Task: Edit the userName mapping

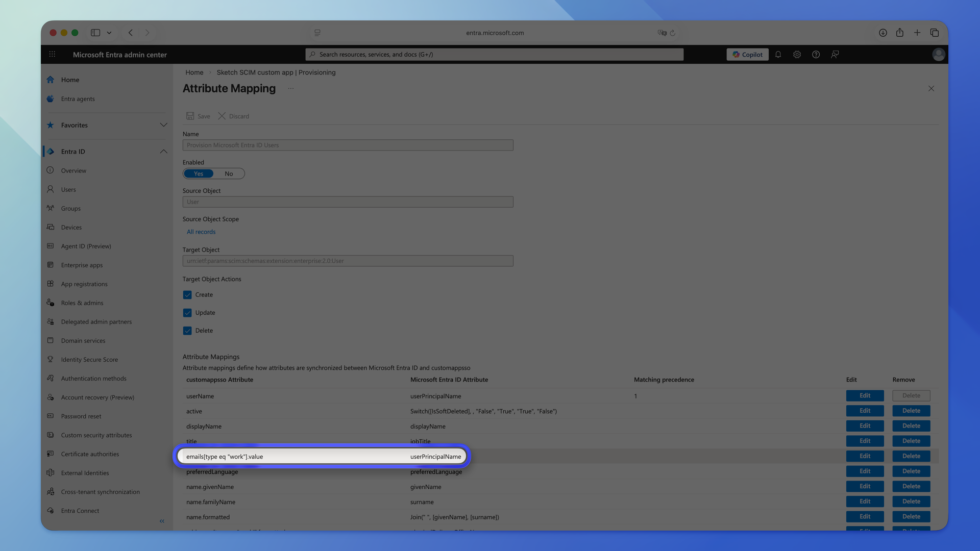Action: (x=865, y=396)
